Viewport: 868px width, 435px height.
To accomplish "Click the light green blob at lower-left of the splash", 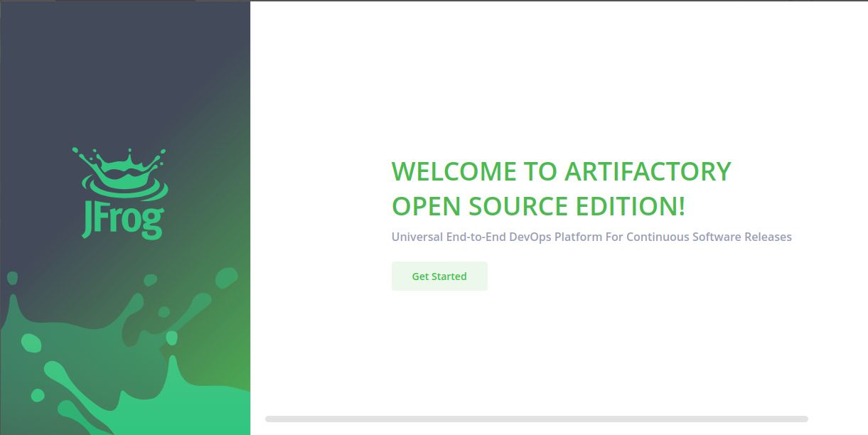I will (31, 343).
